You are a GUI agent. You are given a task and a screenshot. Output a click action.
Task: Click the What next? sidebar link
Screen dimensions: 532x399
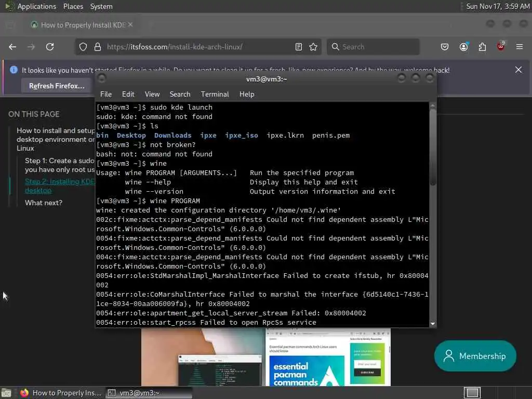tap(44, 203)
